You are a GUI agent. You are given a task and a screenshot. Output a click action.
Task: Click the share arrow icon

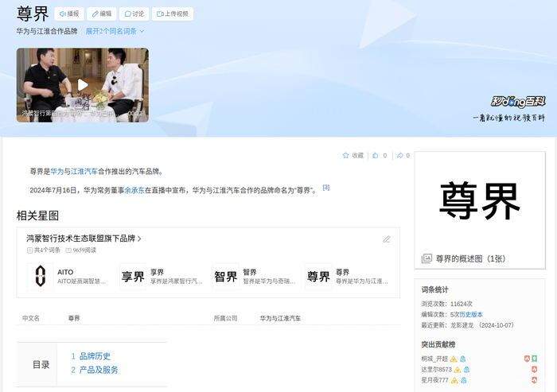tap(400, 155)
